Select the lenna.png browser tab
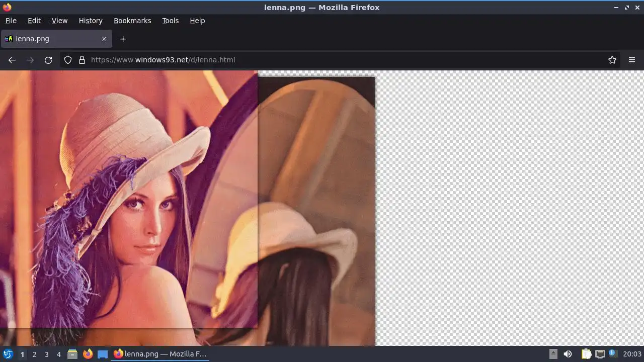Image resolution: width=644 pixels, height=362 pixels. [x=56, y=39]
